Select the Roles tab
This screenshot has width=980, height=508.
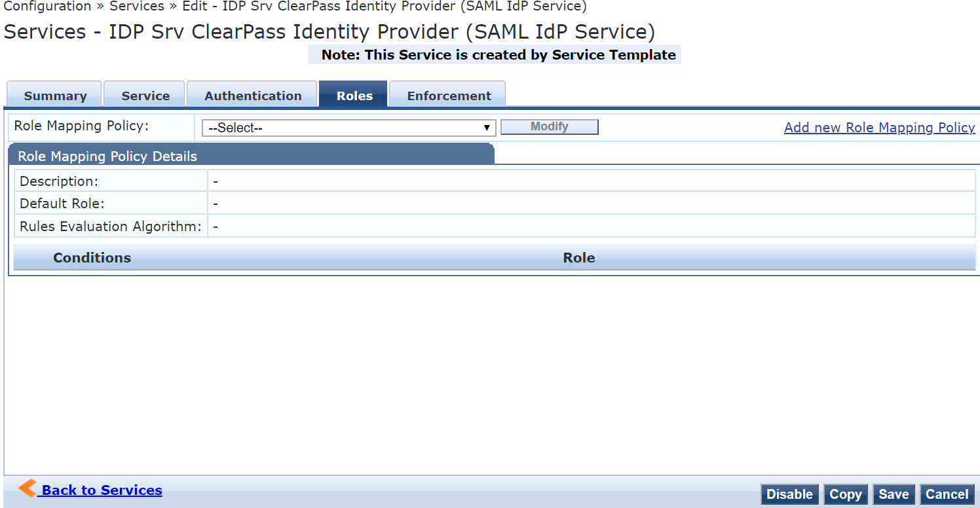tap(354, 94)
